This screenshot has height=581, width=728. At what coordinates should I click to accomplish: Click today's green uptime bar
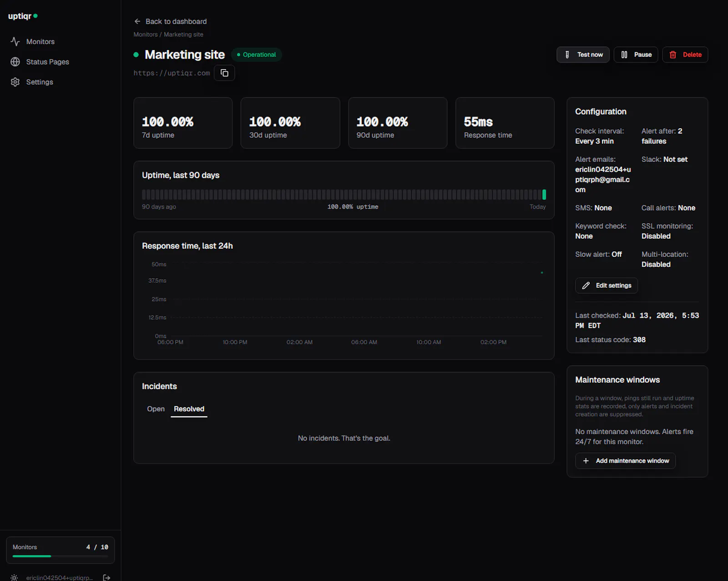(x=544, y=195)
